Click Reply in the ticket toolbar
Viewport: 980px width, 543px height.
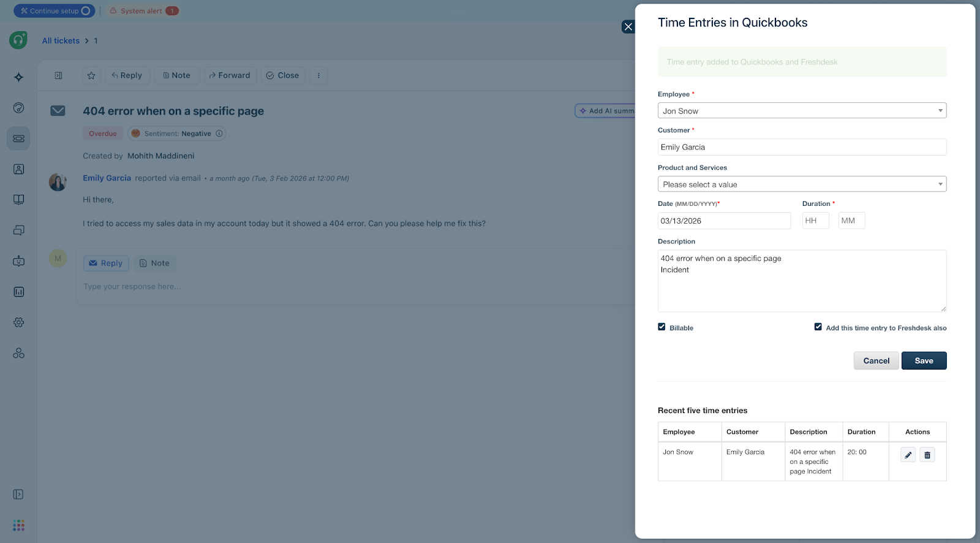(x=127, y=75)
